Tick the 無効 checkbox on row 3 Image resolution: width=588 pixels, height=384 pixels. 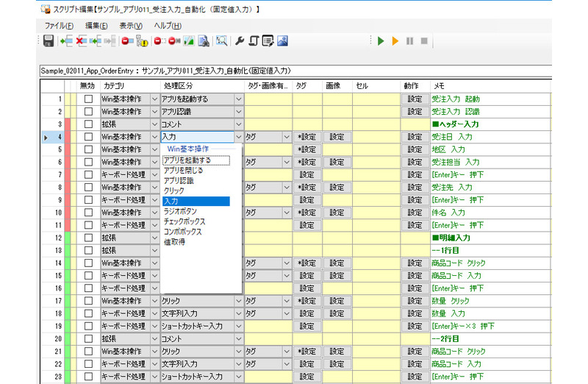pyautogui.click(x=88, y=124)
